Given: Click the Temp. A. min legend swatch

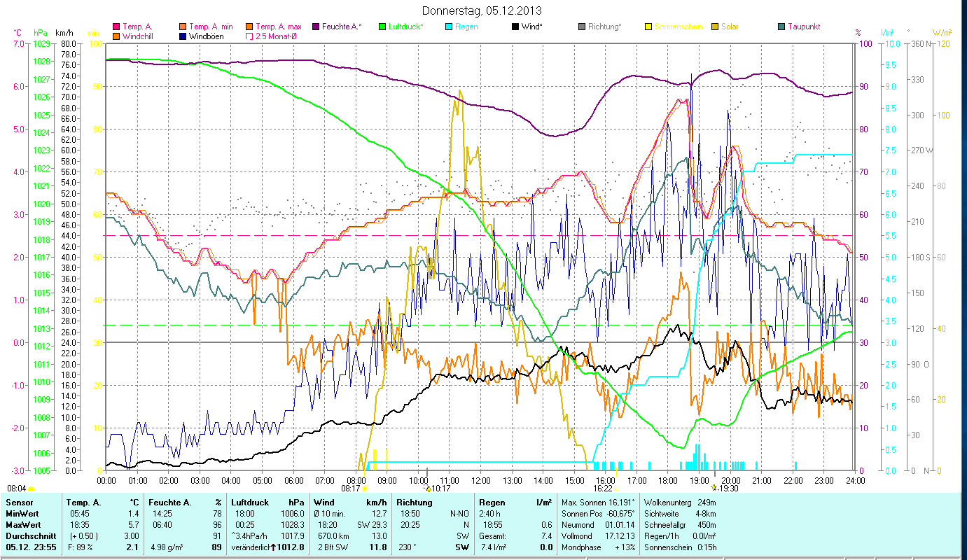Looking at the screenshot, I should 183,27.
